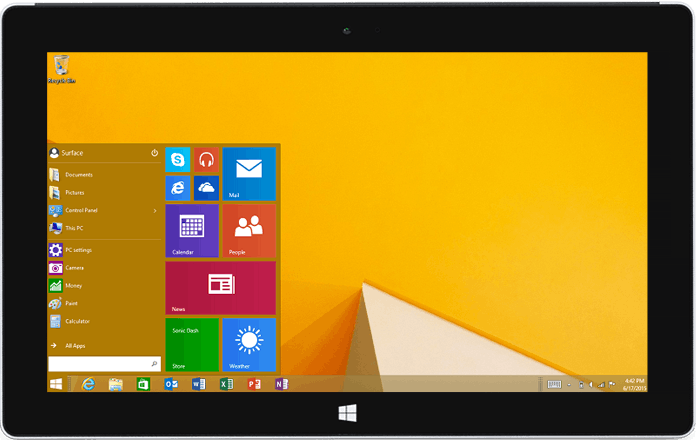Launch the Music headphones tile
This screenshot has width=700, height=440.
tap(206, 160)
